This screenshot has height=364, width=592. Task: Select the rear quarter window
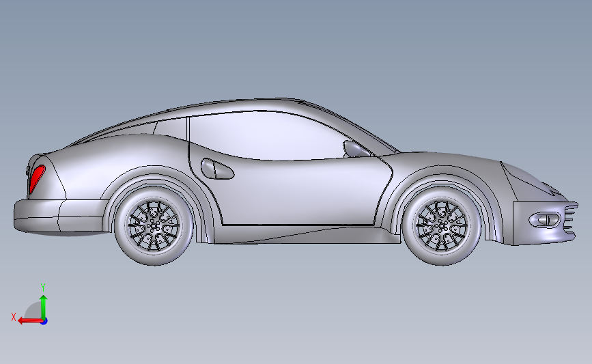point(170,128)
